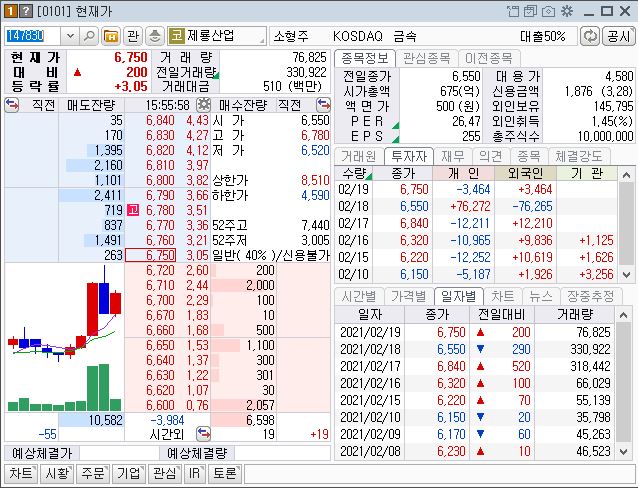
Task: Click the bottom 시황 button
Action: tap(57, 473)
